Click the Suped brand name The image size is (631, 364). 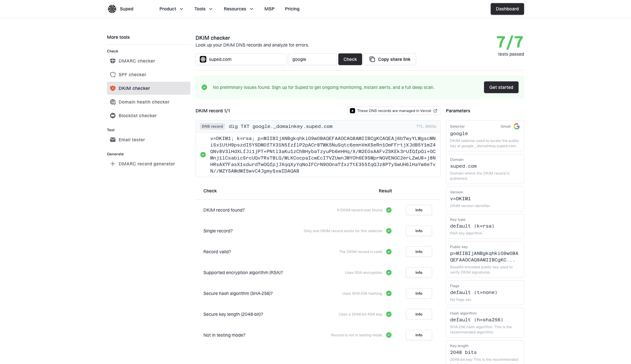[126, 9]
